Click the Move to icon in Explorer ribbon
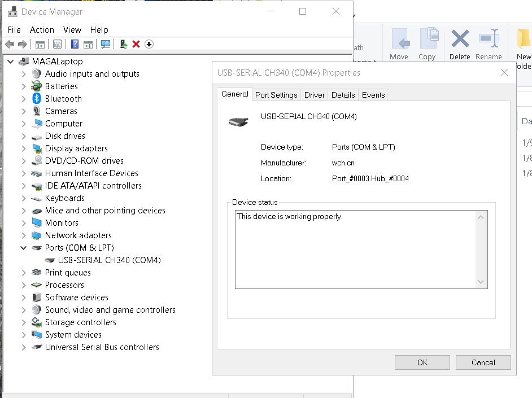Screen dimensions: 532x398 (400, 39)
